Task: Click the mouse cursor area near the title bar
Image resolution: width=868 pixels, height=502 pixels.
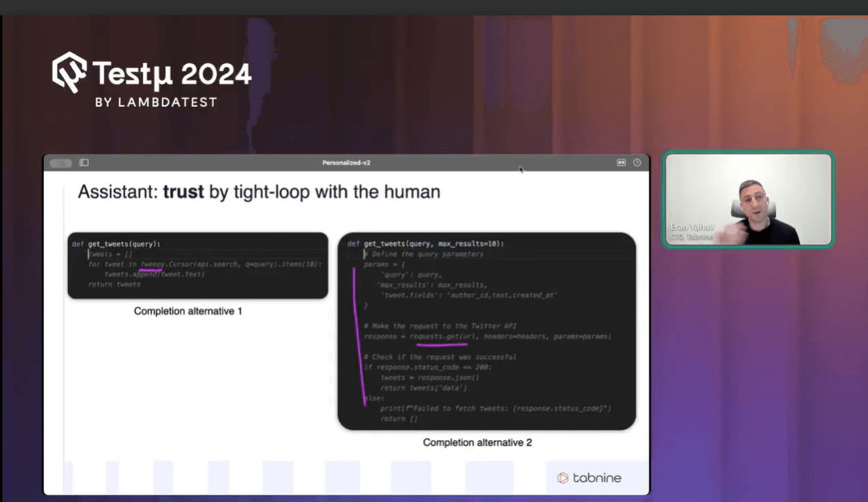Action: click(520, 168)
